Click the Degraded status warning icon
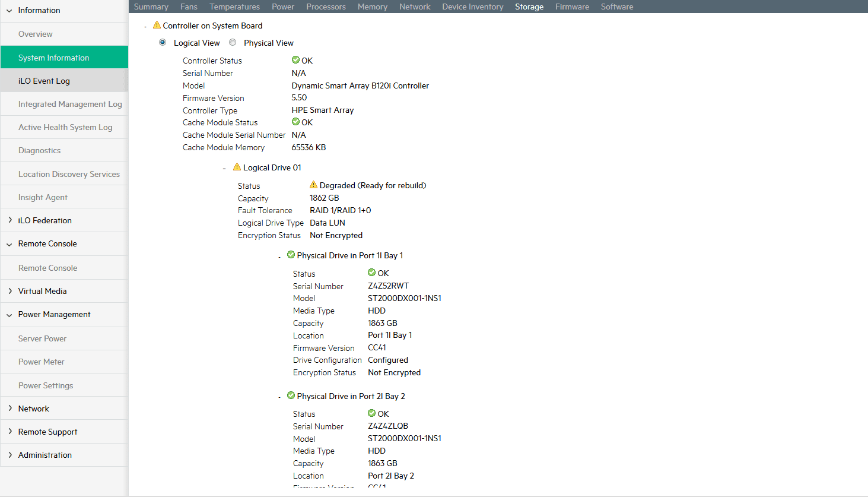 (313, 185)
